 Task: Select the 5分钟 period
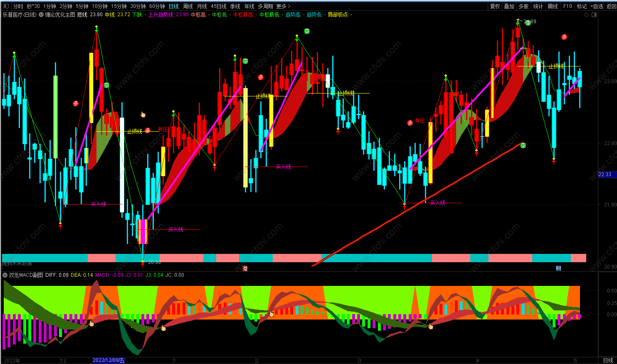pos(82,6)
